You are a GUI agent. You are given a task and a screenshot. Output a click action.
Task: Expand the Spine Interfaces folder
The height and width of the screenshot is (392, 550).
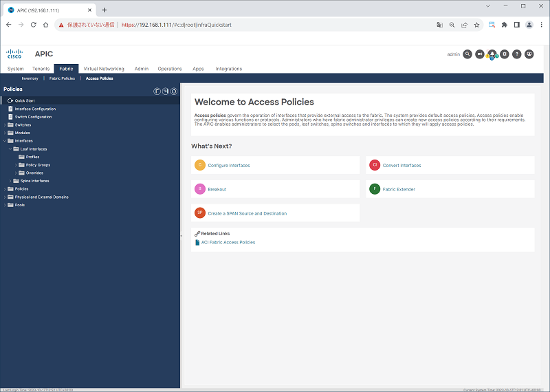pos(10,181)
